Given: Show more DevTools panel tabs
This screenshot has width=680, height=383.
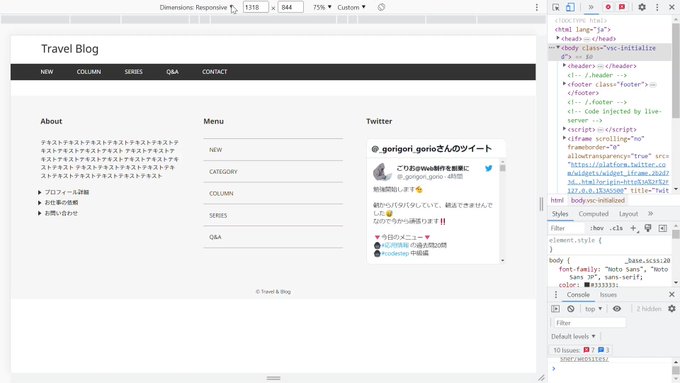Looking at the screenshot, I should (x=591, y=7).
